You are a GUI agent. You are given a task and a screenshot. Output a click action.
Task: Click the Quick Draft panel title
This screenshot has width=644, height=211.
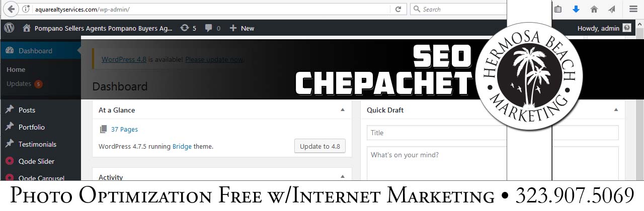385,110
